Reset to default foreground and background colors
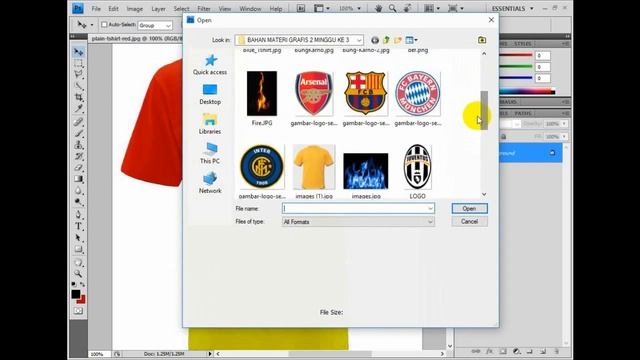Screen dimensions: 640x360 coord(73,284)
